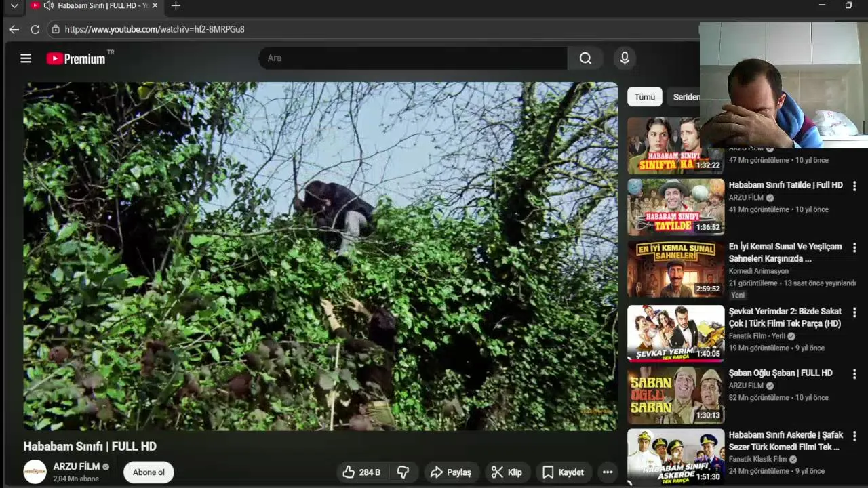Open more actions three-dot menu under video

608,472
